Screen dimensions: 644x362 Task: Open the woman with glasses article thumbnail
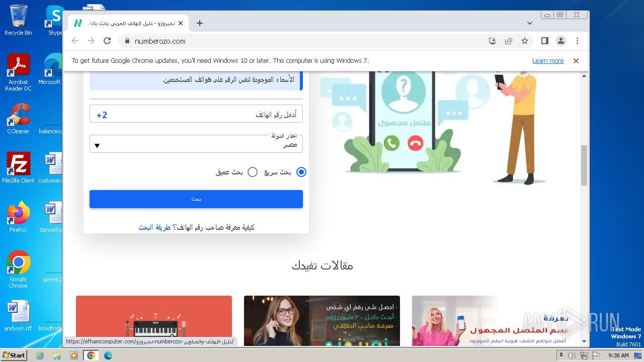click(322, 321)
